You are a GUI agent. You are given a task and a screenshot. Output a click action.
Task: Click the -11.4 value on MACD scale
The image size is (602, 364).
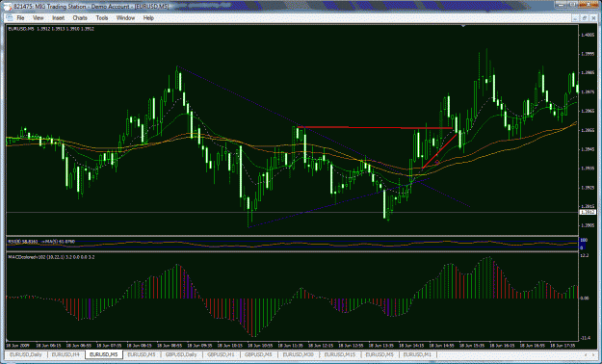coord(585,338)
